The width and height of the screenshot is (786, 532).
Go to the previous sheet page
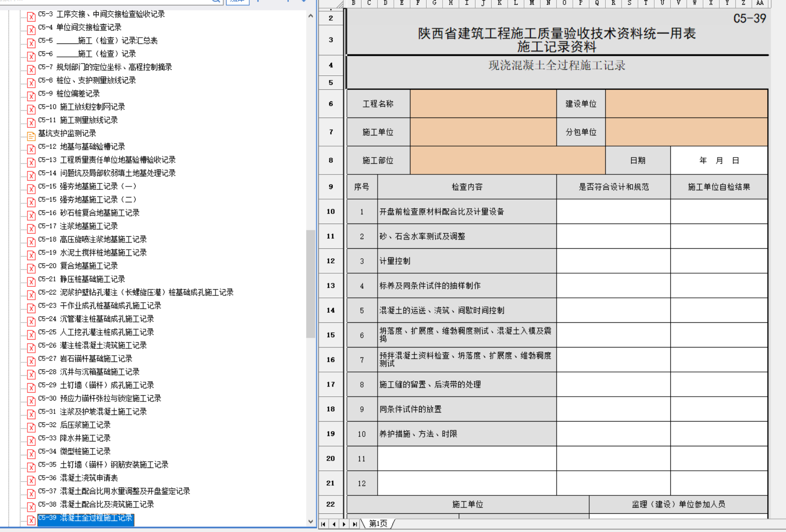pos(334,524)
